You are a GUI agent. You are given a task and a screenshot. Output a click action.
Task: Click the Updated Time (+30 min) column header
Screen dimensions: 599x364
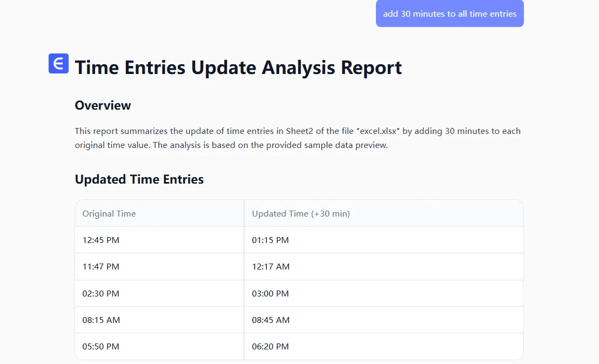301,214
